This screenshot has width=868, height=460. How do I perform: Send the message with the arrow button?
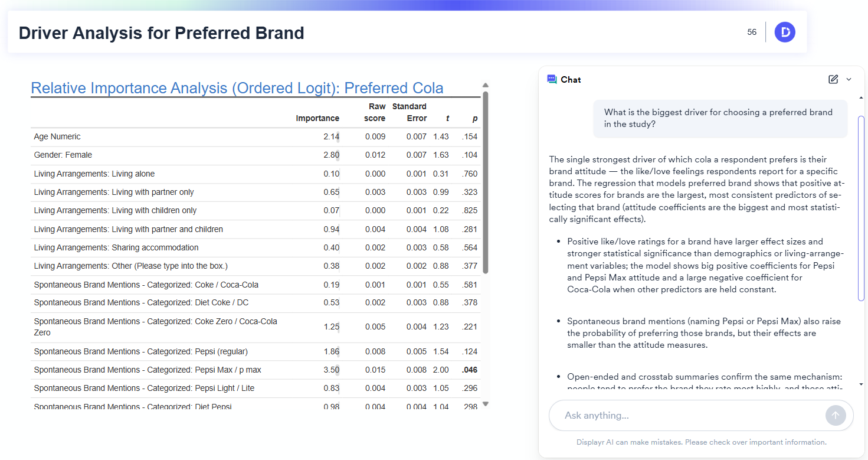[835, 415]
